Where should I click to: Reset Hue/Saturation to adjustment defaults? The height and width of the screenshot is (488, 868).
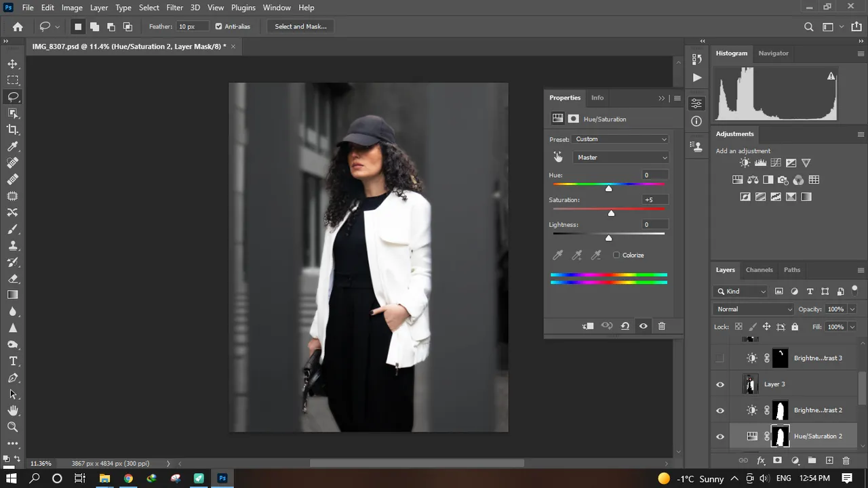[x=625, y=326]
